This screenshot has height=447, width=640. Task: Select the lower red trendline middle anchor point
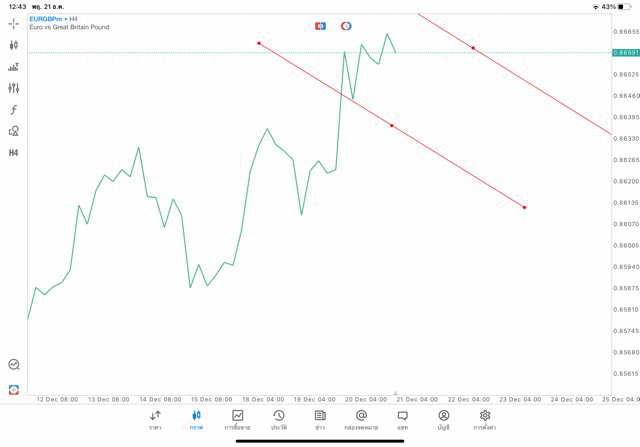pos(392,125)
